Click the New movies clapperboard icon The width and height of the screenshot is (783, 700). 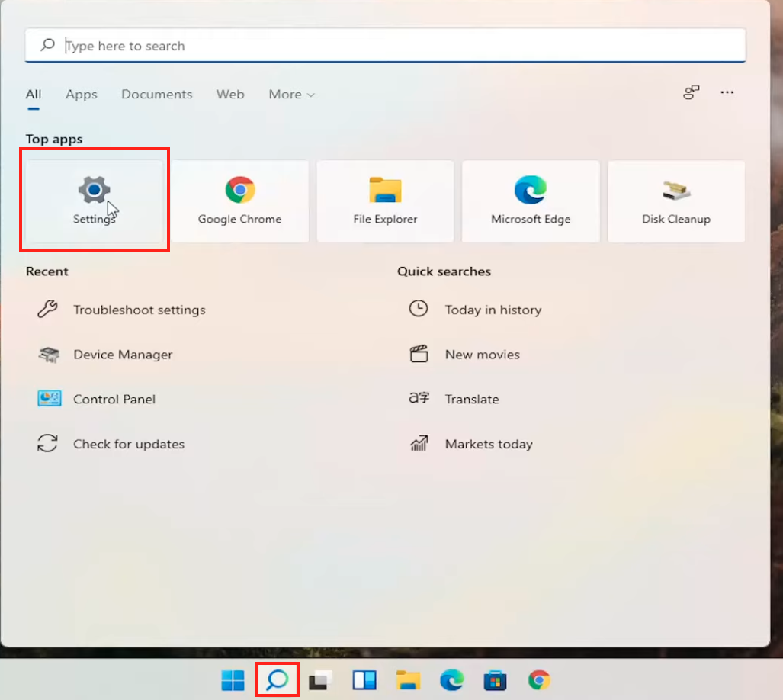pyautogui.click(x=419, y=354)
